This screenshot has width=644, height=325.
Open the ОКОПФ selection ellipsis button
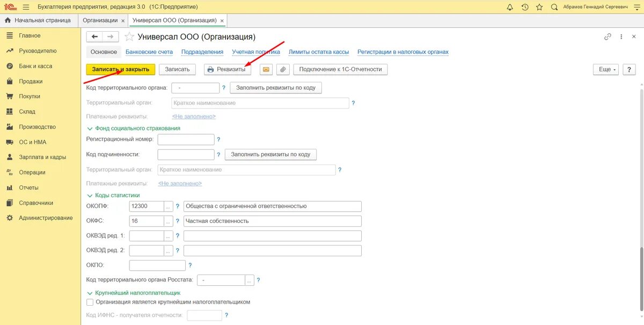pyautogui.click(x=169, y=206)
